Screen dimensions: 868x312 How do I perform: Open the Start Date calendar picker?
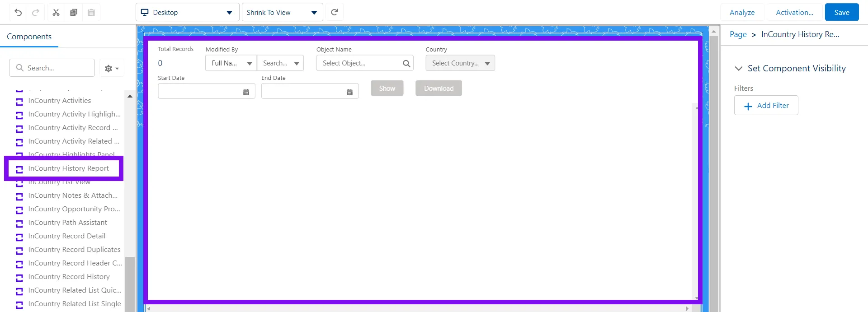coord(246,92)
